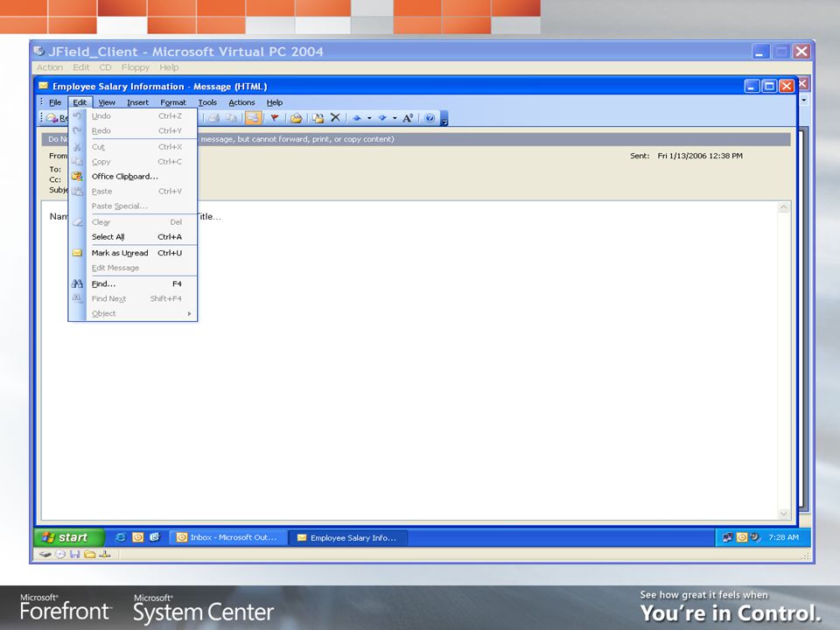Click the scroll-up arrow of the message body
The image size is (840, 630).
[783, 207]
